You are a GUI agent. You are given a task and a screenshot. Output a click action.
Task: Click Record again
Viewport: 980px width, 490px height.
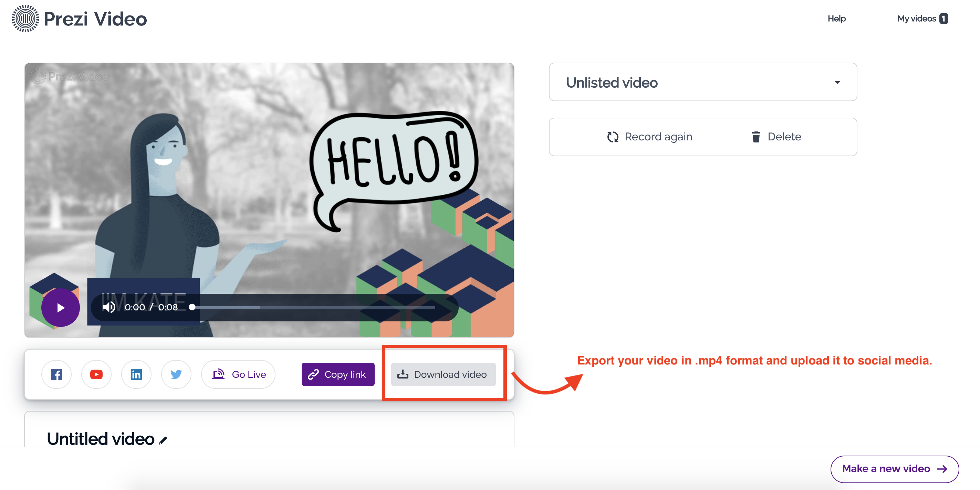(649, 137)
